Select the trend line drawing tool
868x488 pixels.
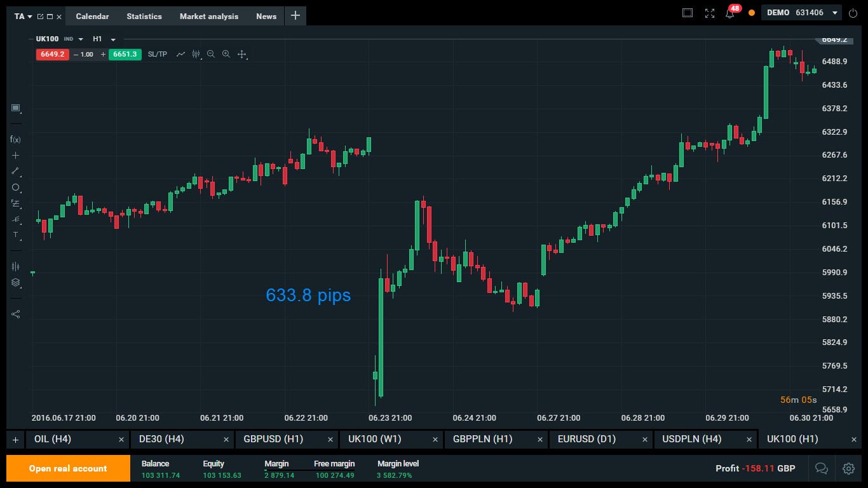15,171
